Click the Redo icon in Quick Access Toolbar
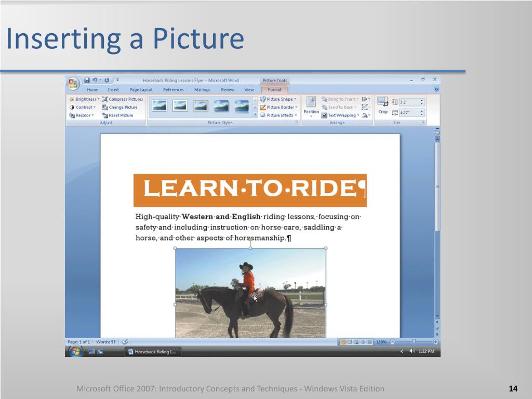The image size is (532, 399). (x=107, y=80)
